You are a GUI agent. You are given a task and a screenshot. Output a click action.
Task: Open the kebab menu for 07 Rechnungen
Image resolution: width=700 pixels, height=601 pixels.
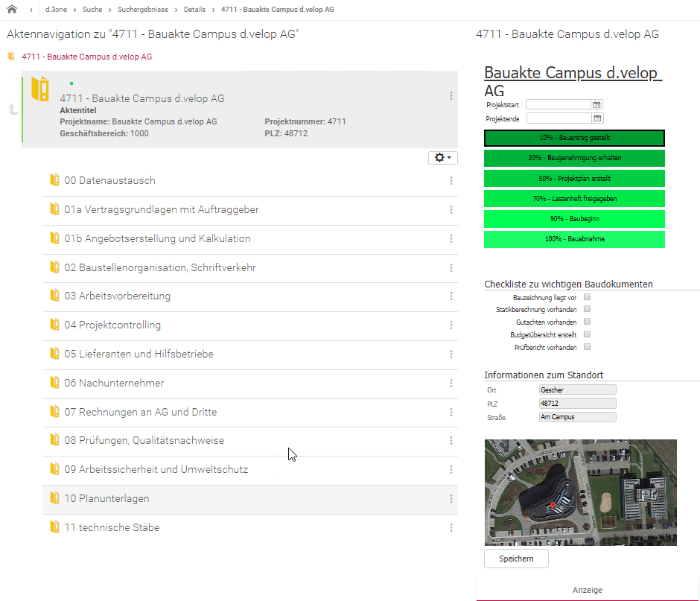coord(451,412)
